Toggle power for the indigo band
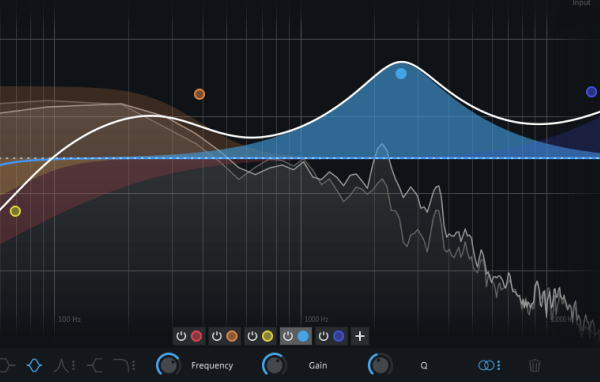600x382 pixels. pos(323,336)
